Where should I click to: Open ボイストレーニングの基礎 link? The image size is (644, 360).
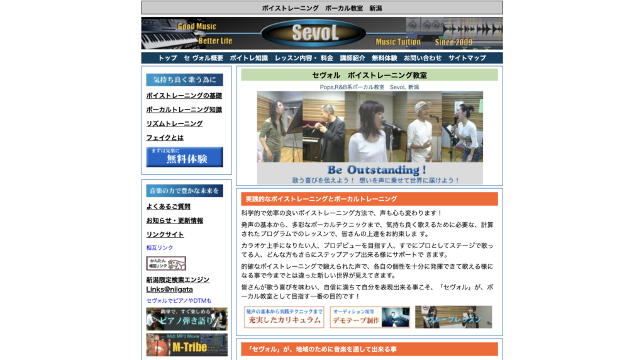184,95
